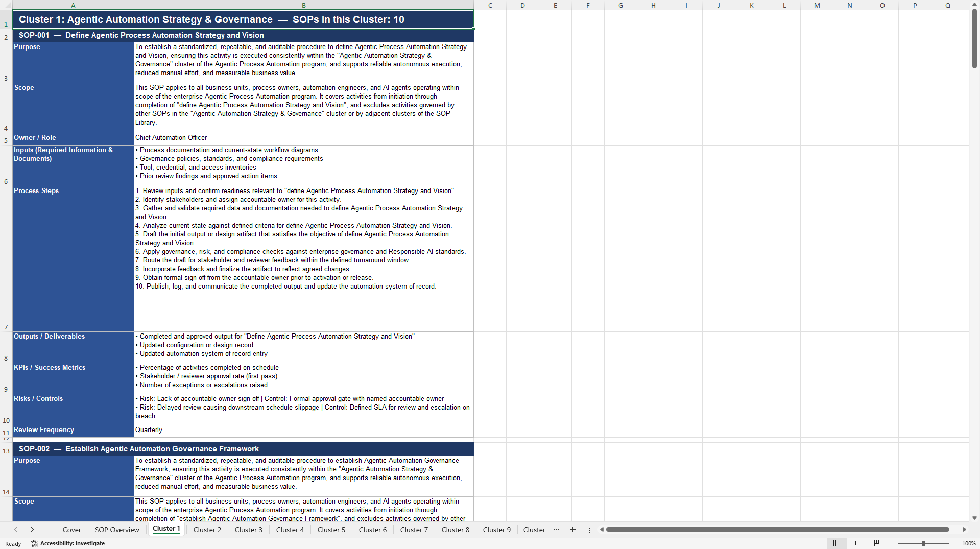
Task: Adjust the zoom slider handle
Action: click(923, 543)
